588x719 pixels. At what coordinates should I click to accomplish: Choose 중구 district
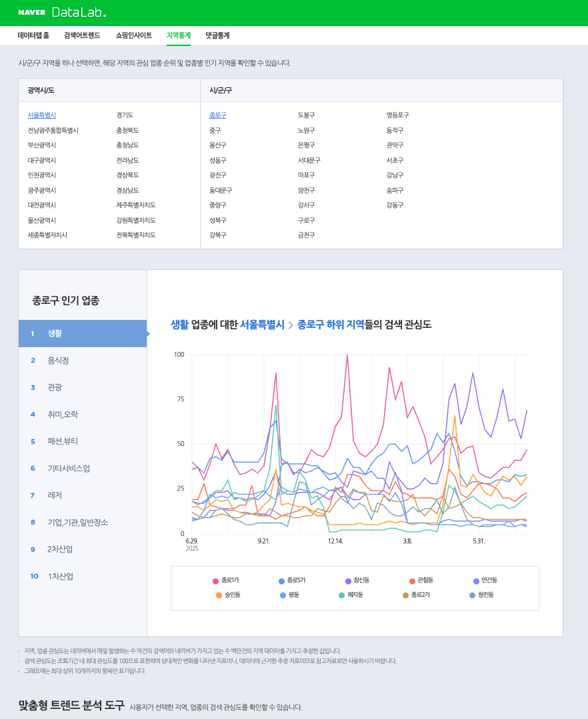coord(215,130)
